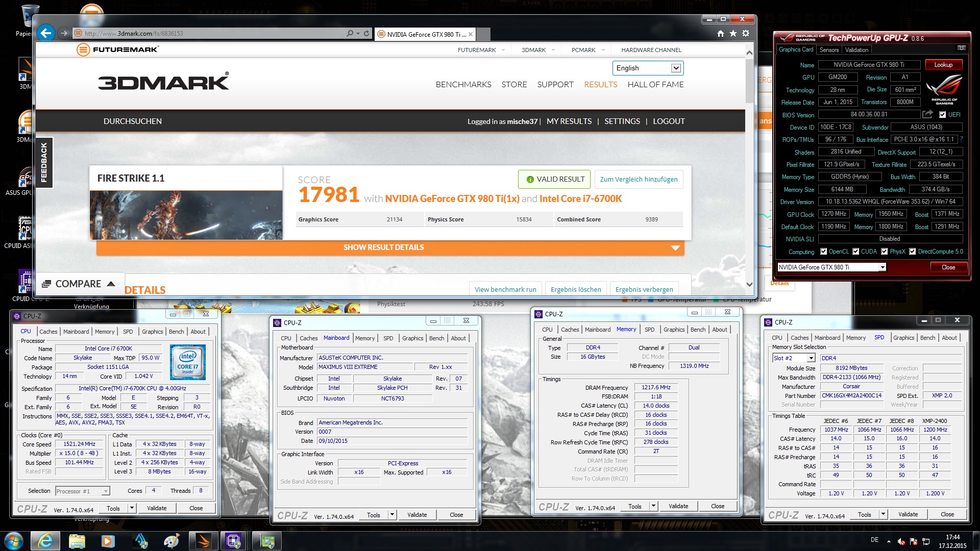The height and width of the screenshot is (551, 980).
Task: Open the Paint palette taskbar icon
Action: [x=171, y=541]
